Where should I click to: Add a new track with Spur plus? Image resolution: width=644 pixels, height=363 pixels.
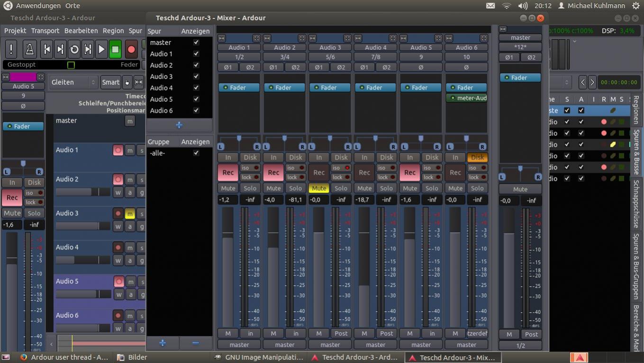(x=179, y=125)
